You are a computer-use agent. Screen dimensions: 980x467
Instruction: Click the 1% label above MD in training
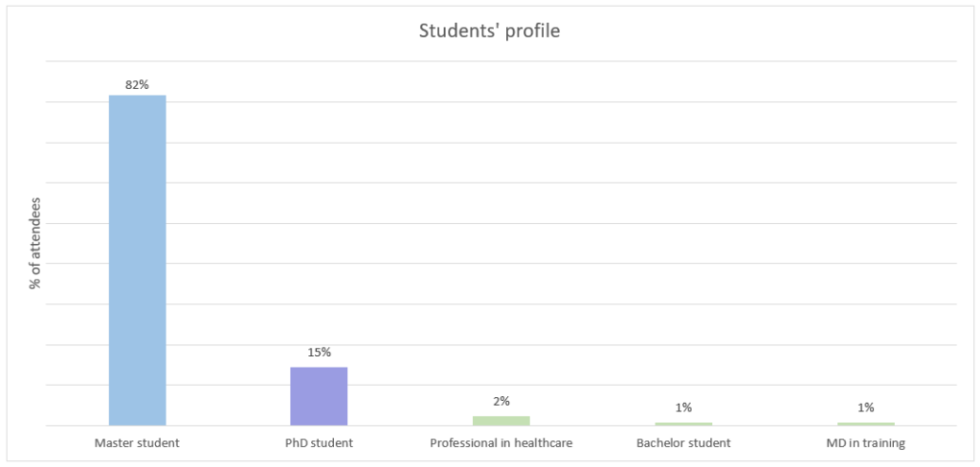point(865,408)
